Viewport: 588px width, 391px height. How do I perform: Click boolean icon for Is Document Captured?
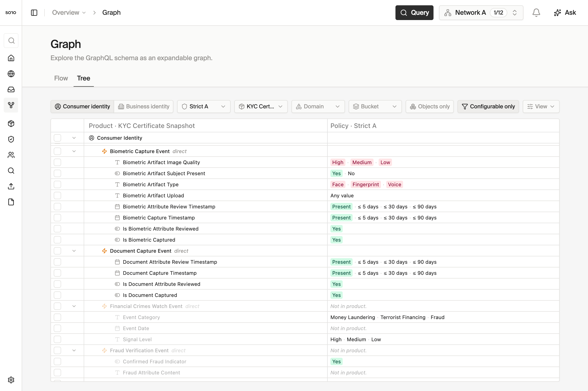coord(117,295)
